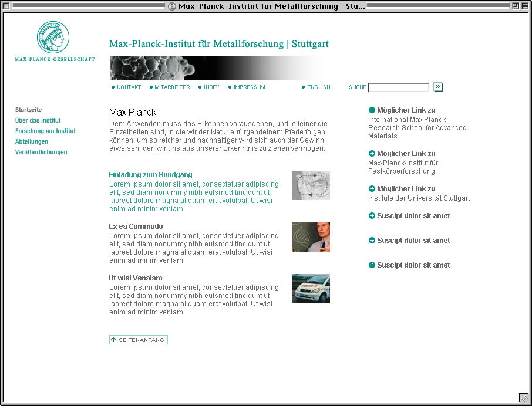Click the Seitenanfang back-to-top button
Viewport: 532px width, 406px height.
coord(139,340)
